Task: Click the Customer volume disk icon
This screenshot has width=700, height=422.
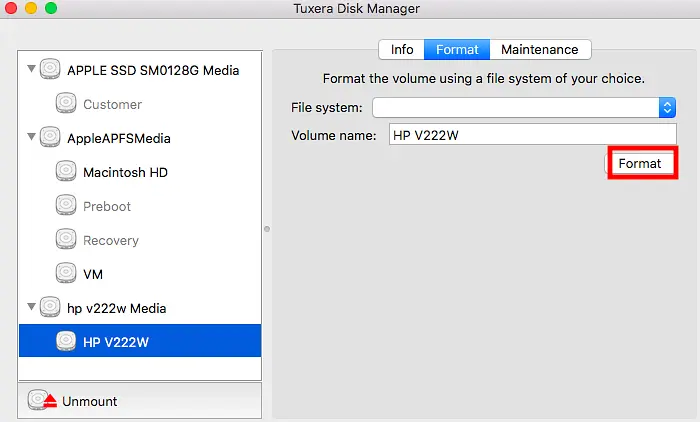Action: tap(66, 103)
